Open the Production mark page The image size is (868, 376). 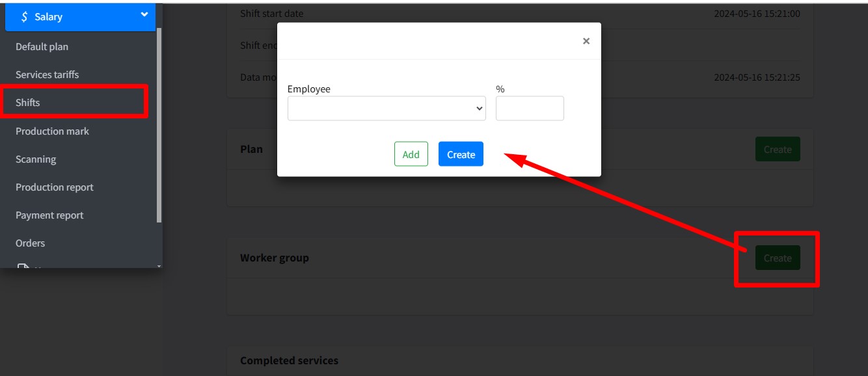[x=52, y=131]
